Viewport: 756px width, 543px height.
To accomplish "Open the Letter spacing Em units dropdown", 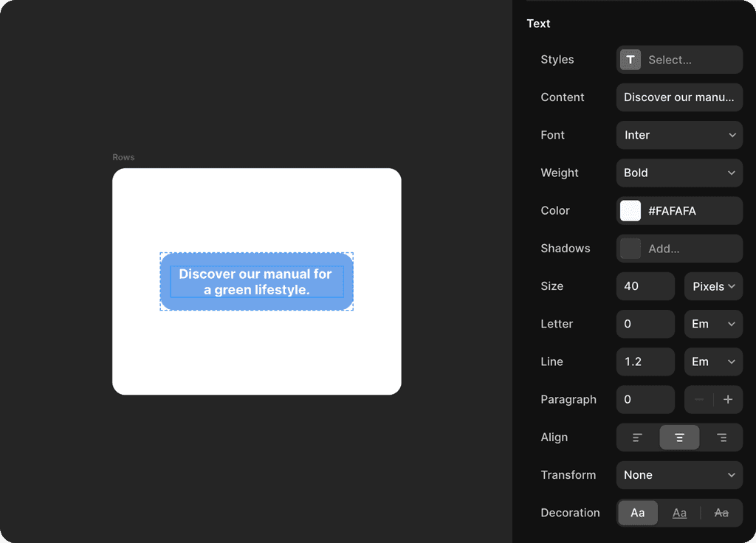I will (x=713, y=324).
